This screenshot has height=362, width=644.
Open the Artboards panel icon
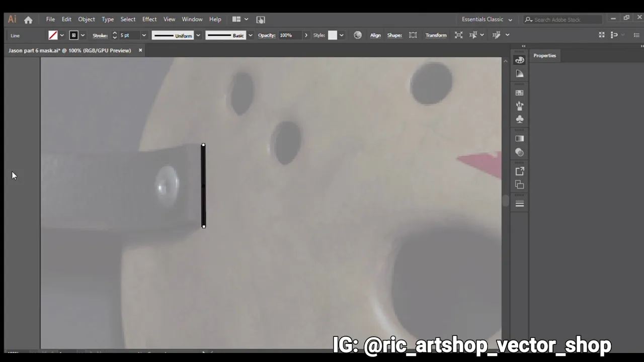[520, 185]
